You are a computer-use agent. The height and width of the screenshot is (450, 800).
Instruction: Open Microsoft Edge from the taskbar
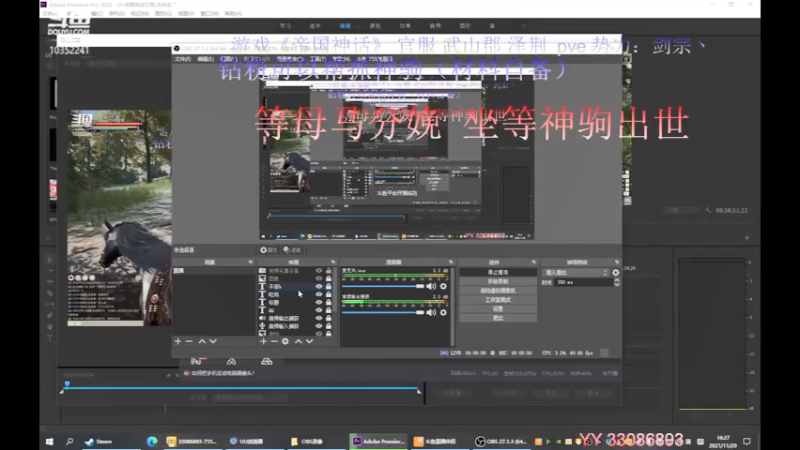click(x=152, y=441)
